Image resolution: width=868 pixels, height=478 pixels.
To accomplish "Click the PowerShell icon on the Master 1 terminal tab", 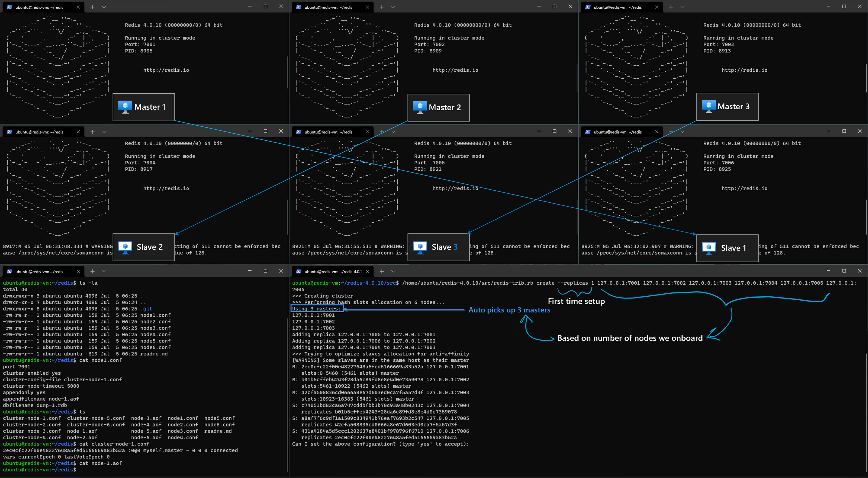I will (9, 7).
